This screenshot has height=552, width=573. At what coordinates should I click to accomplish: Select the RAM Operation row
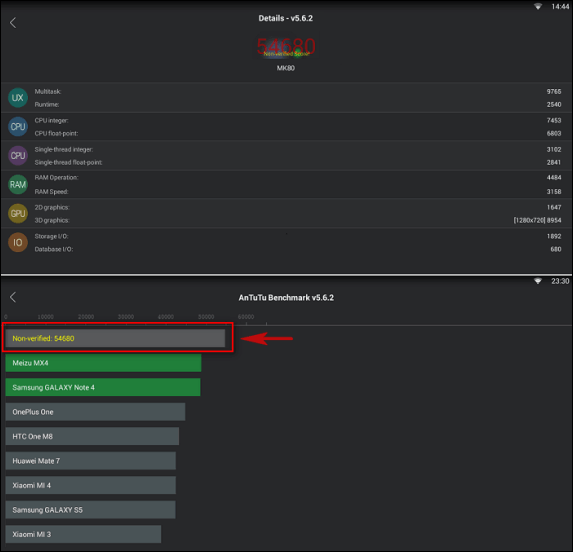click(x=286, y=178)
